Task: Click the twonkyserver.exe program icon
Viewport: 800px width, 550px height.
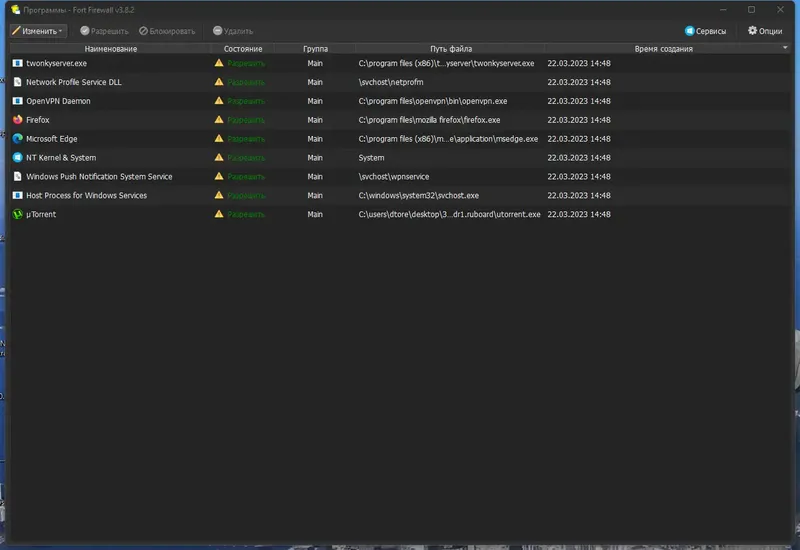Action: coord(18,63)
